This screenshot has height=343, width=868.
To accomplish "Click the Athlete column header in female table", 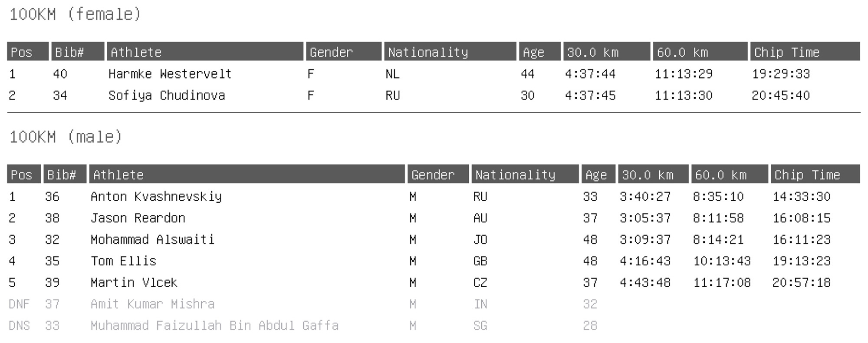I will (205, 52).
